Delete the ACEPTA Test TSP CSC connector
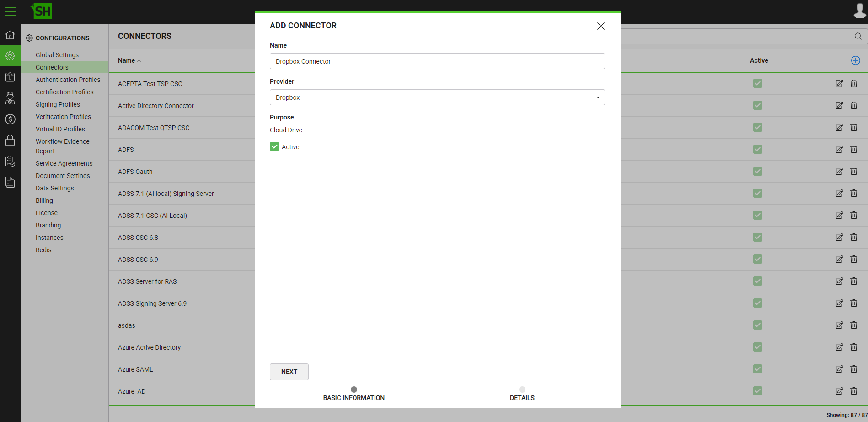 854,83
